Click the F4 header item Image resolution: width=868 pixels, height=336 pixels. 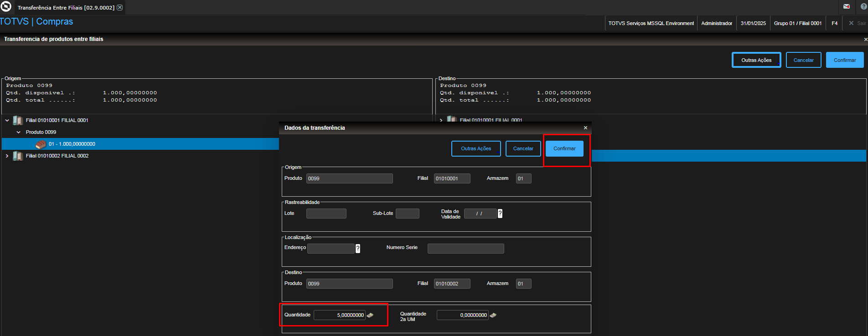click(x=834, y=23)
